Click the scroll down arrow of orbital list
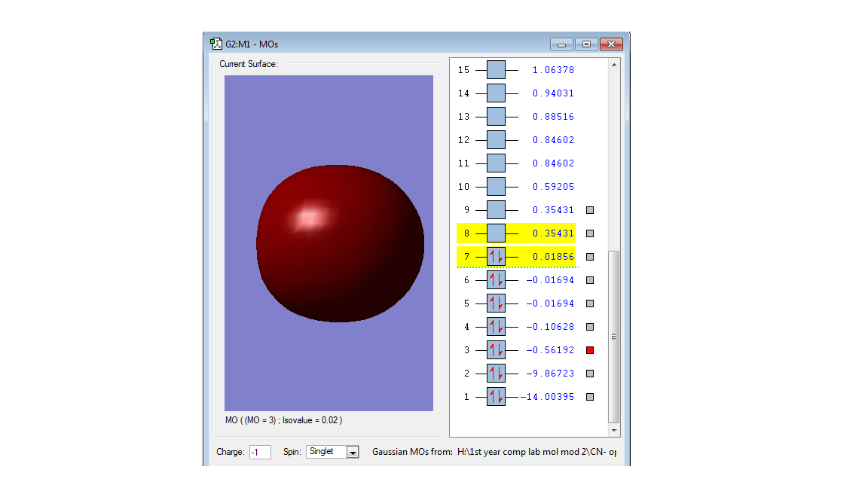868x488 pixels. 614,431
